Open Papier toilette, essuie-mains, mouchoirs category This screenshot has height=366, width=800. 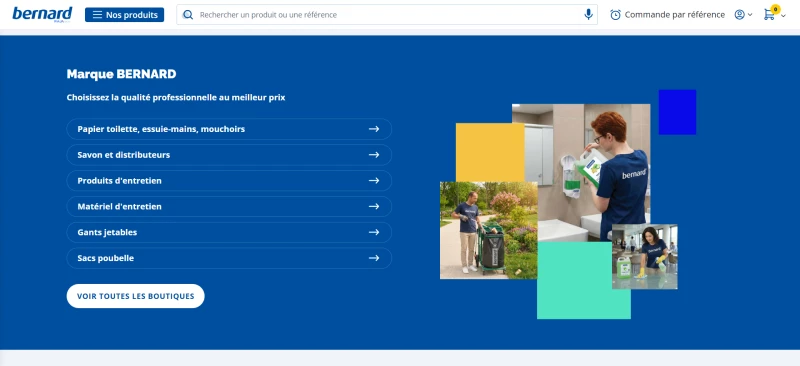pos(229,129)
